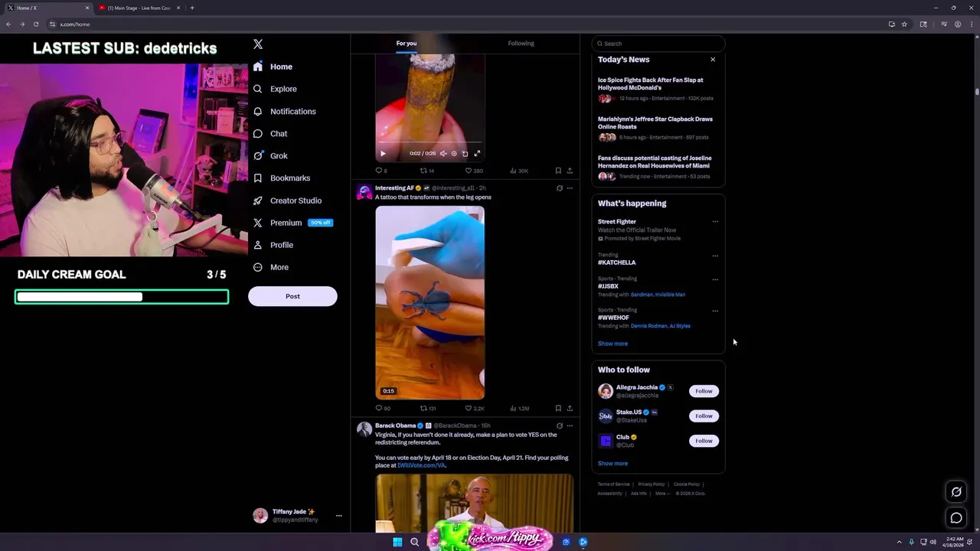
Task: Open Tiffany Jade account options menu
Action: pyautogui.click(x=338, y=516)
